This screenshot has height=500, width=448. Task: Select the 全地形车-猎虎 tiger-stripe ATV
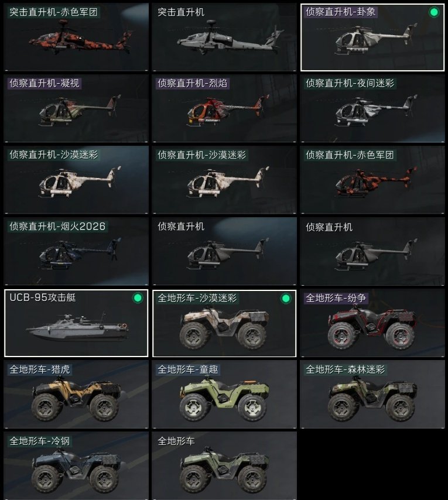76,395
